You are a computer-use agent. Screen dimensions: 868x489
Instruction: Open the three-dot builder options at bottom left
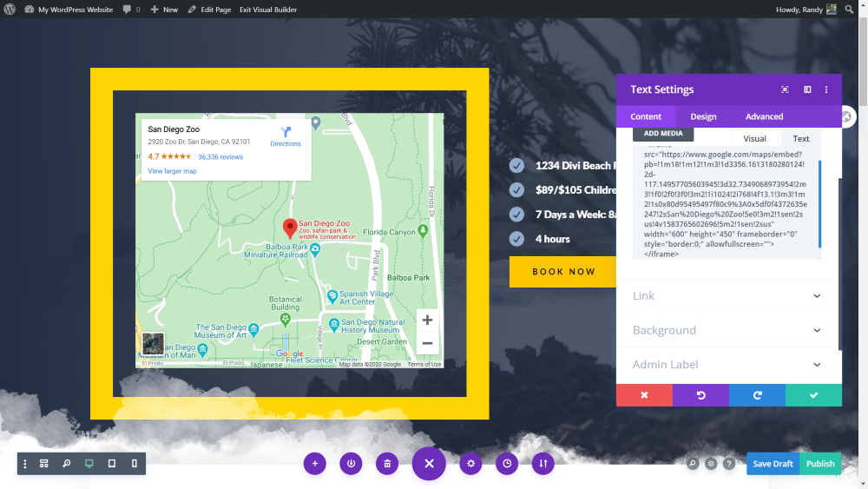pyautogui.click(x=25, y=464)
